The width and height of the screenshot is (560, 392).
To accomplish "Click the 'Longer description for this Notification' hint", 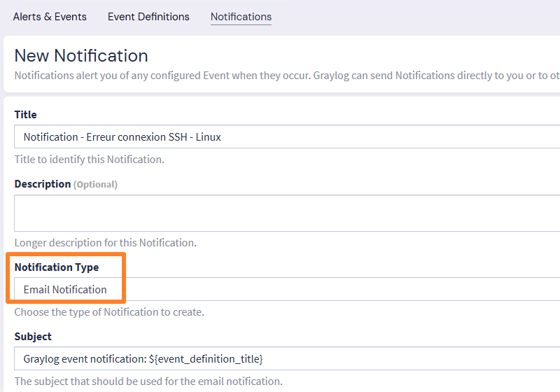I will (x=105, y=243).
